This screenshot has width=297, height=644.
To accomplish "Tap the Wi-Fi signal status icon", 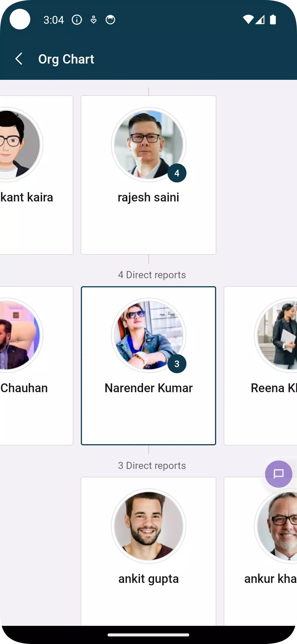I will [248, 20].
